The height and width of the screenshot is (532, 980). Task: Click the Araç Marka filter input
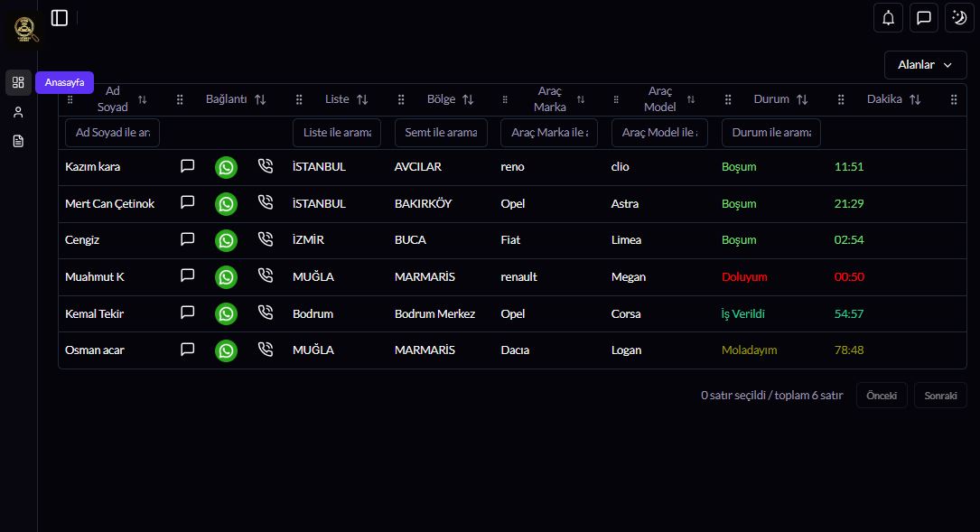click(x=549, y=133)
